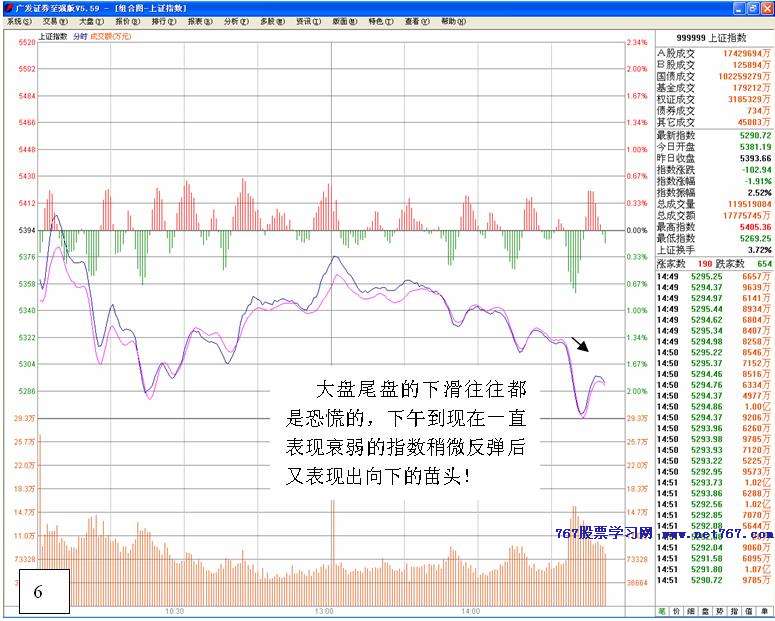Open the 报价 menu
This screenshot has height=621, width=775.
coord(128,22)
